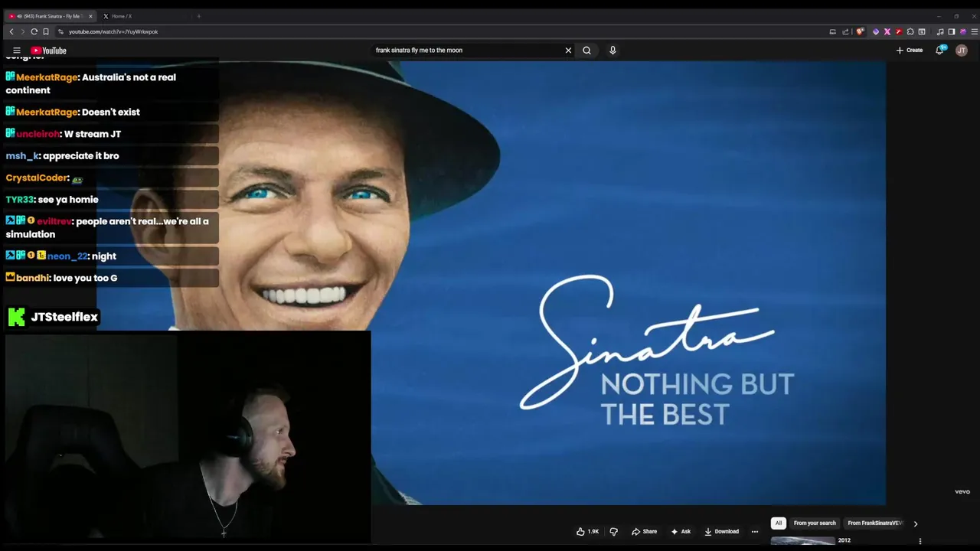The height and width of the screenshot is (551, 980).
Task: Go forward with browser forward arrow
Action: pyautogui.click(x=22, y=31)
